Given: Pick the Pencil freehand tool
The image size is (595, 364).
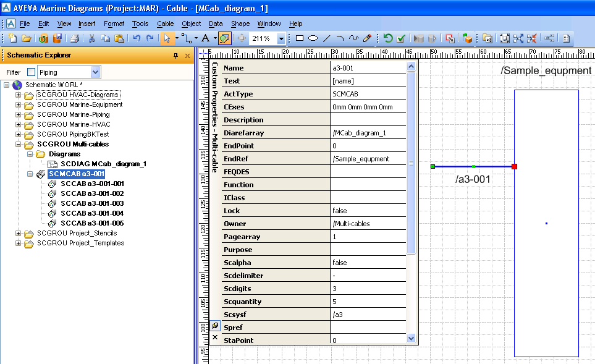Looking at the screenshot, I should pos(368,38).
